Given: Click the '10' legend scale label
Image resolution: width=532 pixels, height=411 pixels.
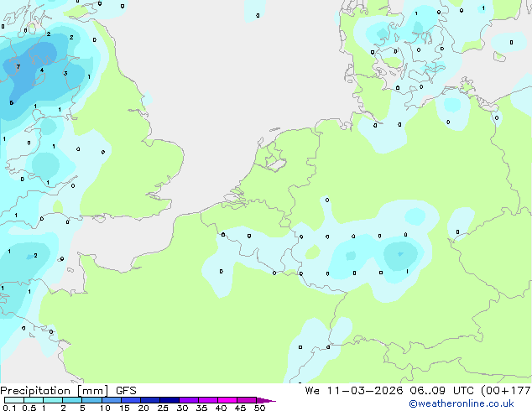Looking at the screenshot, I should pos(105,408).
